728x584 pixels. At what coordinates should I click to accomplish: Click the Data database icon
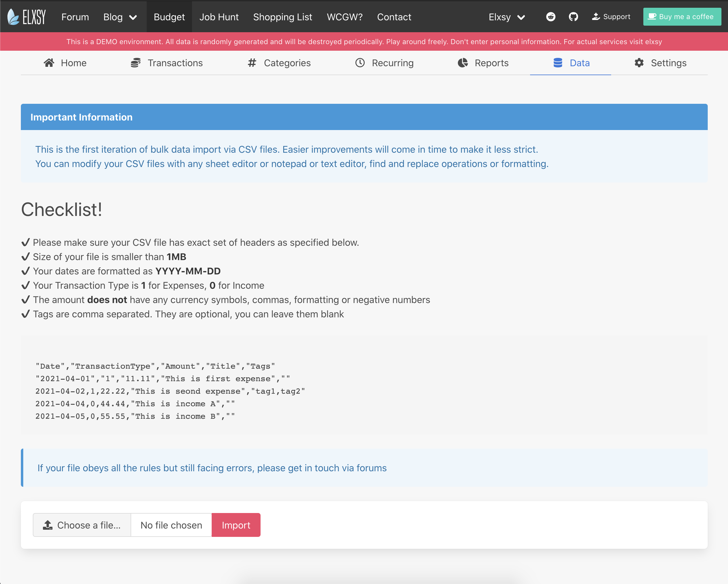point(558,63)
